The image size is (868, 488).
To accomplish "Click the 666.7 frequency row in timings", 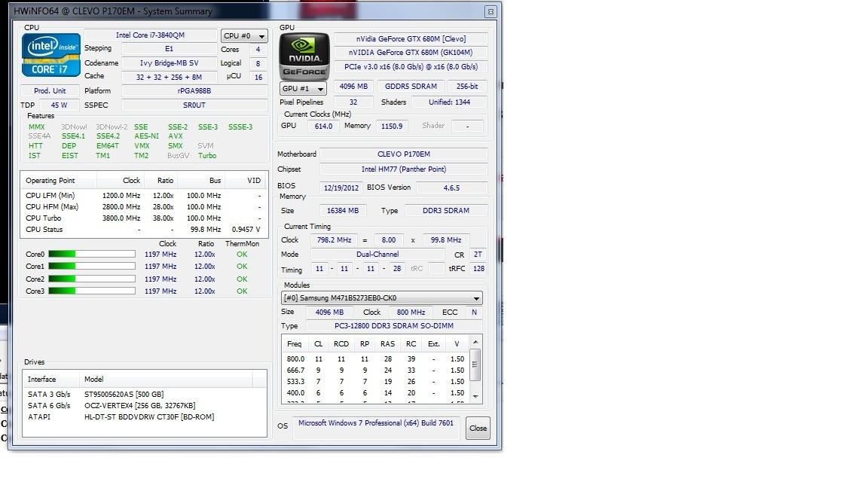I will pyautogui.click(x=375, y=371).
